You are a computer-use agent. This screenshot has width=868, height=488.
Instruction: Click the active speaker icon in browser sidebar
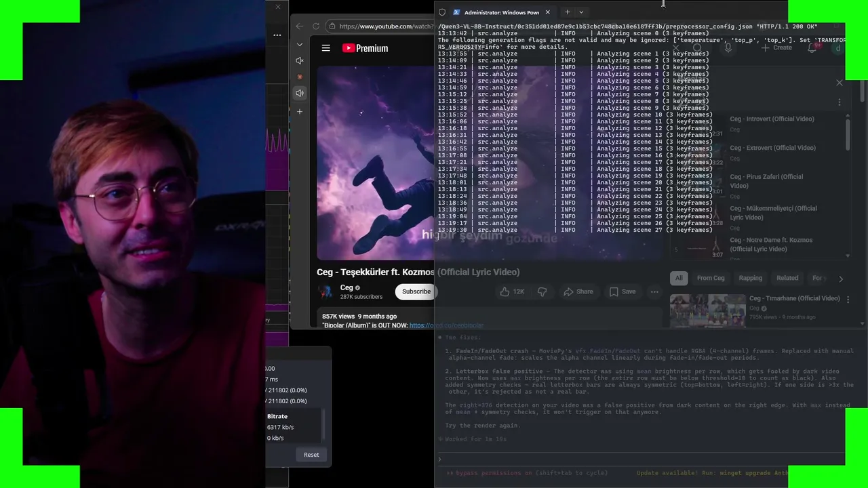300,93
